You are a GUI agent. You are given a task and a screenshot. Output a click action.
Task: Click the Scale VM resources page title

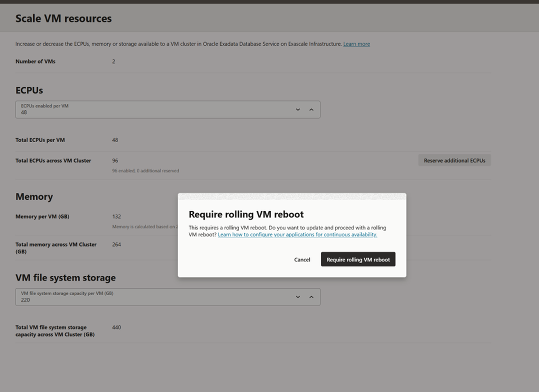coord(63,19)
